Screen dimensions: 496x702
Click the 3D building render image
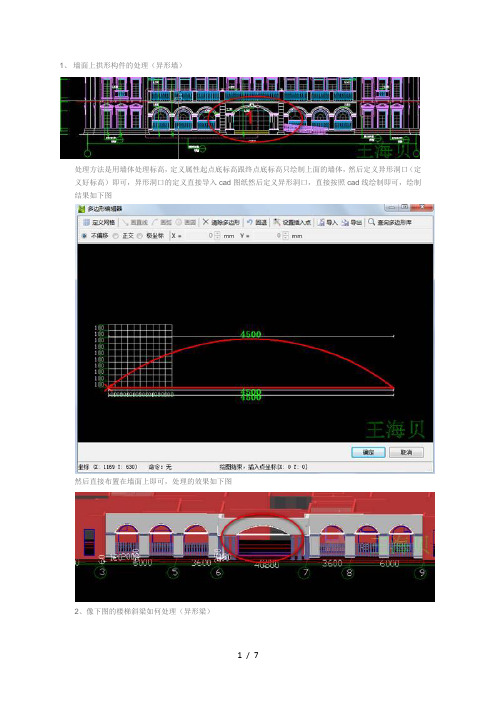255,547
